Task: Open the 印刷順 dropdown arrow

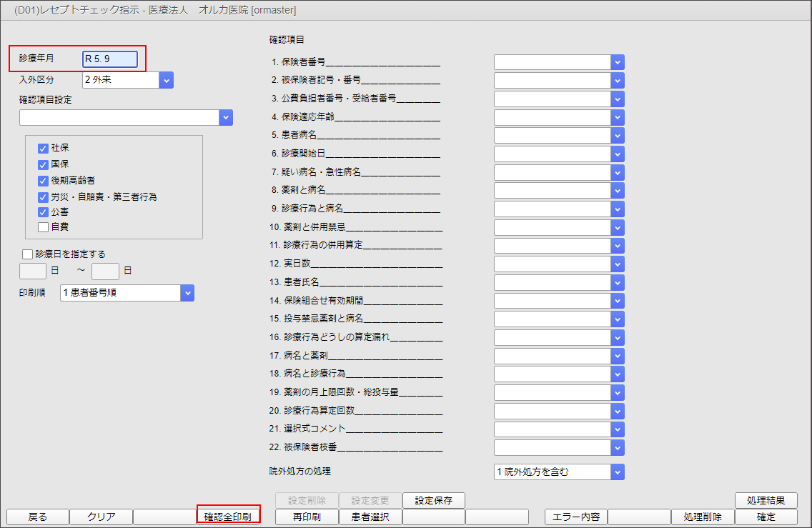Action: [x=187, y=292]
